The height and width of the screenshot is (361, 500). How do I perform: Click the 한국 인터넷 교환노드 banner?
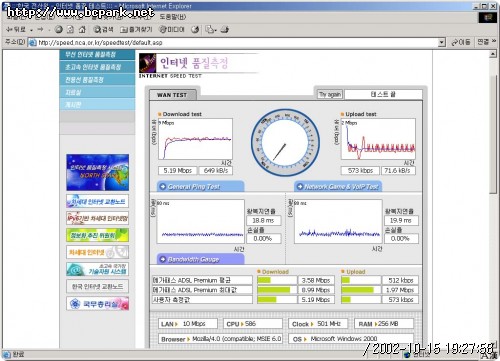click(97, 287)
